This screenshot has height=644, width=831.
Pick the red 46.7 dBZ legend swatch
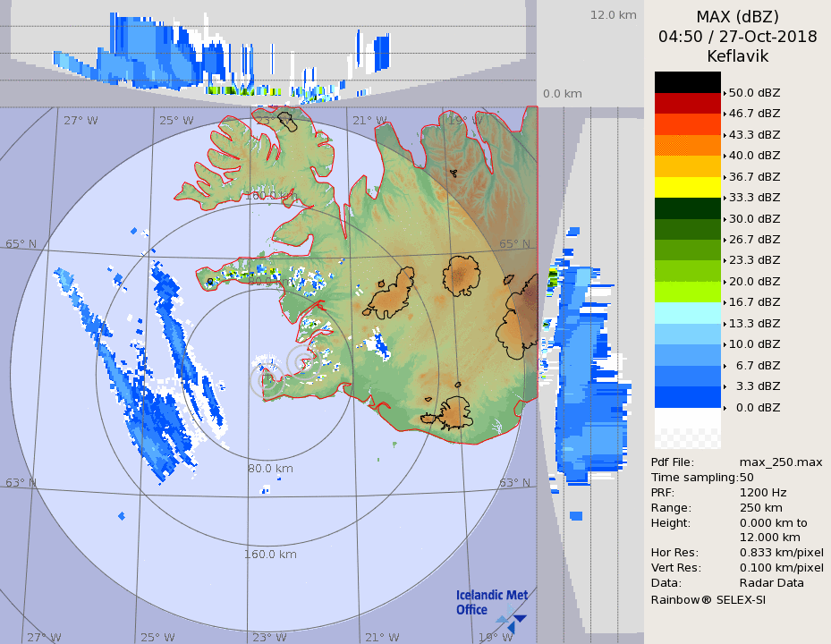[x=687, y=104]
